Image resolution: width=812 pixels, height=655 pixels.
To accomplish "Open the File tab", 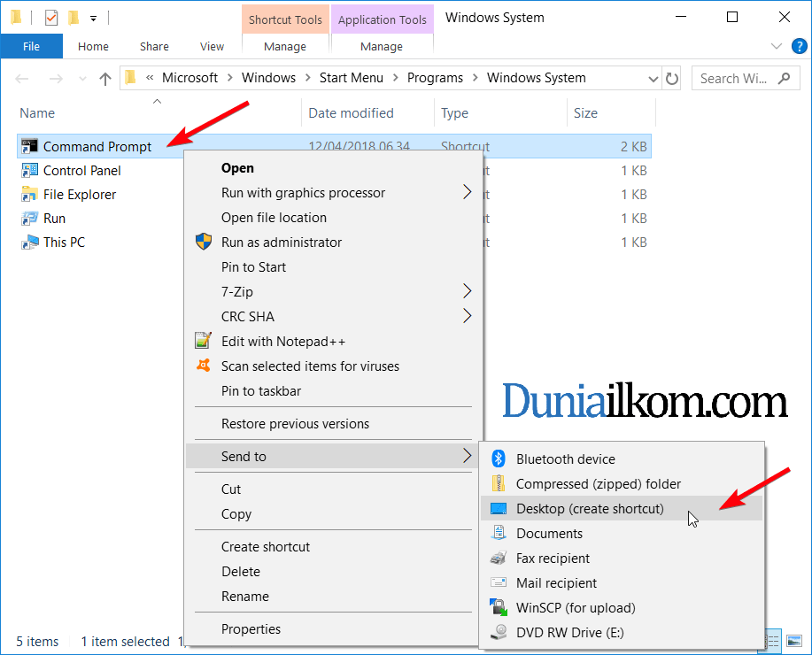I will click(32, 46).
